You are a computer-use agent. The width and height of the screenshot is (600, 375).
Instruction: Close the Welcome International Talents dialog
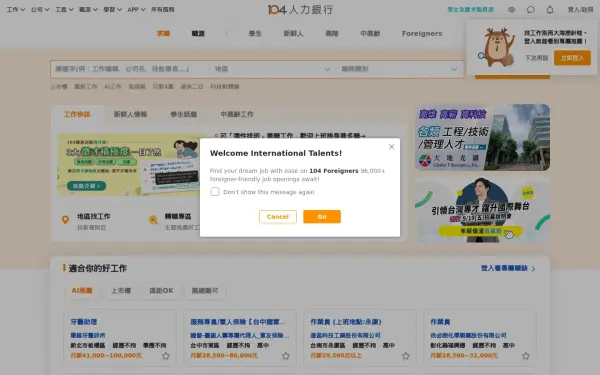click(391, 147)
